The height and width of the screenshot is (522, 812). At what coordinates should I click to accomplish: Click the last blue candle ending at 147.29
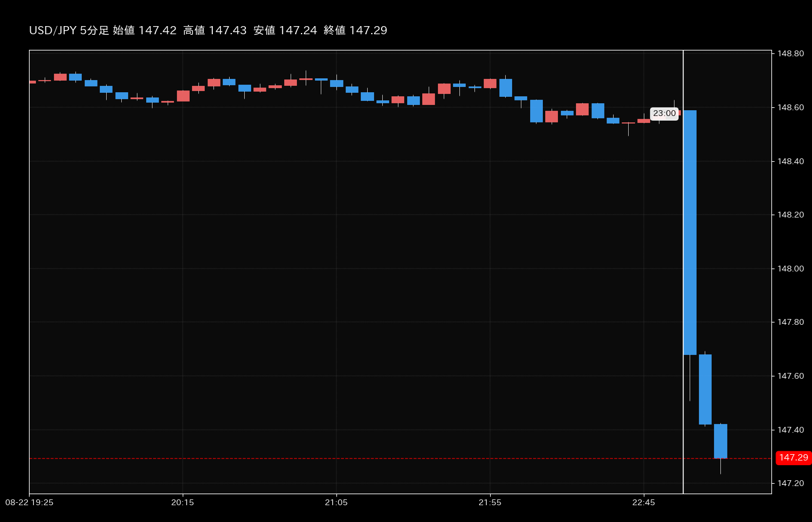pos(720,441)
